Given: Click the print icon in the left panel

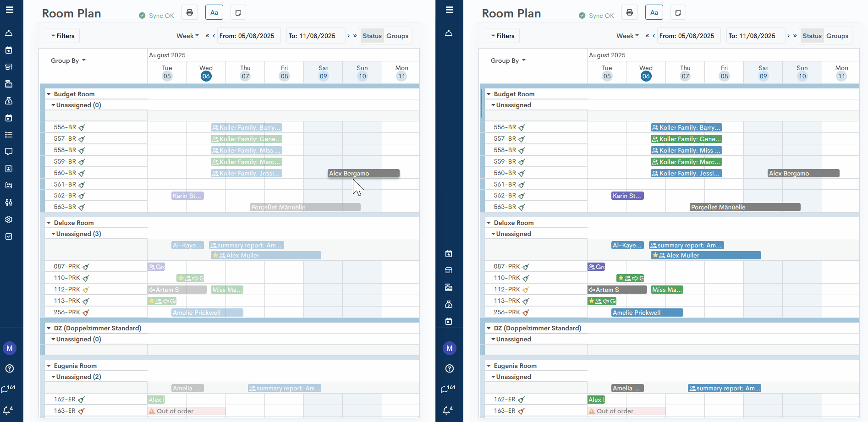Looking at the screenshot, I should coord(190,13).
